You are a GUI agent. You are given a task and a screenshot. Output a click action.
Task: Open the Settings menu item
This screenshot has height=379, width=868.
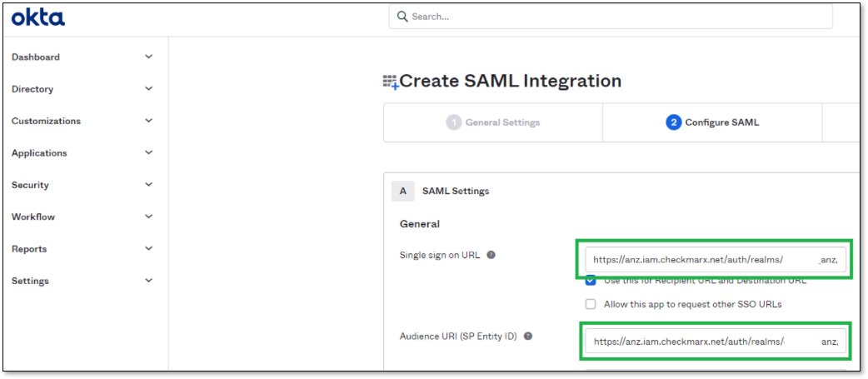31,281
